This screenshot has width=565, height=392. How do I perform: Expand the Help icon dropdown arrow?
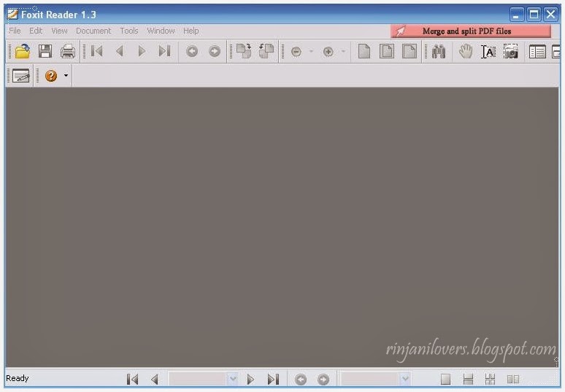coord(66,76)
